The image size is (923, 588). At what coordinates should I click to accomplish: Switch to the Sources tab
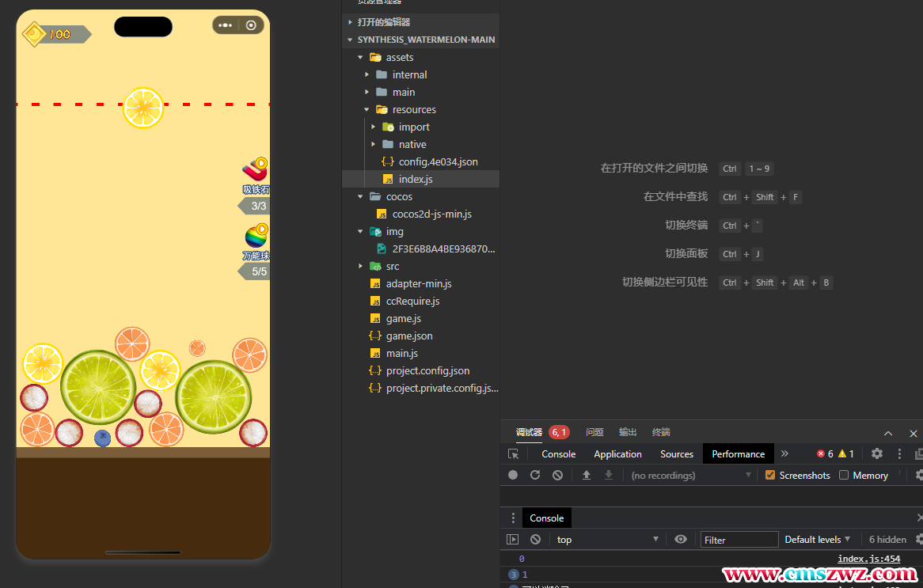click(x=677, y=453)
